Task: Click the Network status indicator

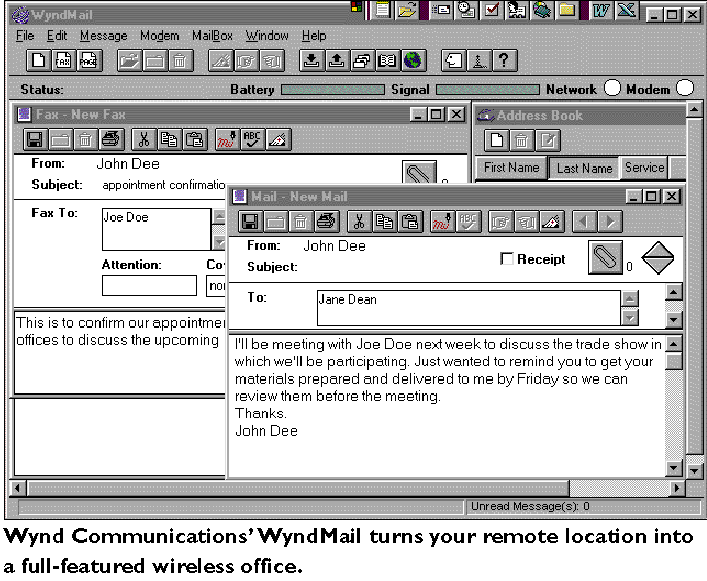Action: coord(612,88)
